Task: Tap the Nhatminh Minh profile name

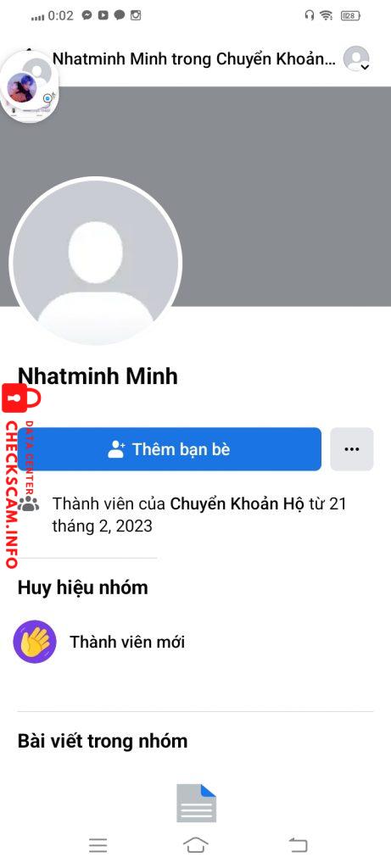Action: coord(98,376)
